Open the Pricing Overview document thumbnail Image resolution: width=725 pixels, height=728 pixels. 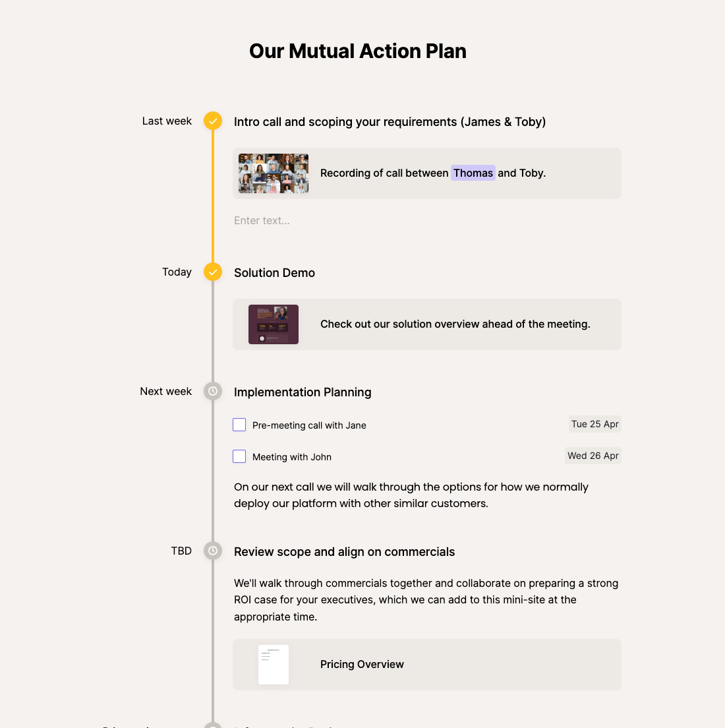pyautogui.click(x=274, y=665)
